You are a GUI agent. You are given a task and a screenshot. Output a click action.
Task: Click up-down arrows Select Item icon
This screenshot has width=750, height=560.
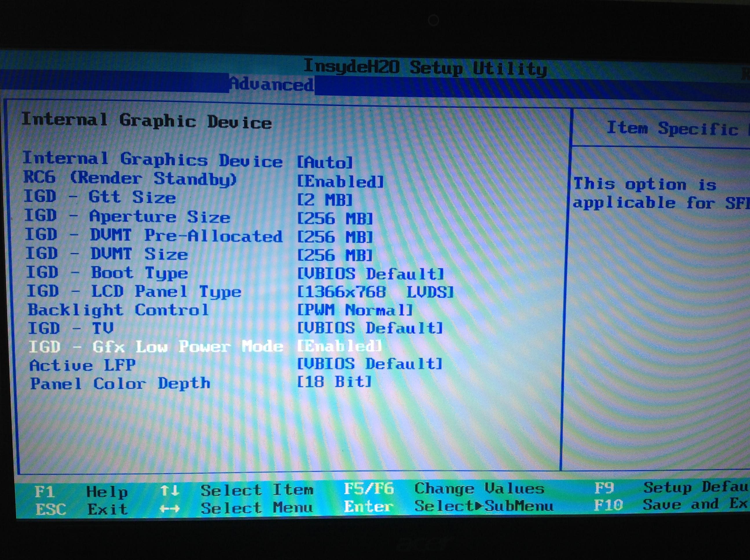(x=170, y=490)
